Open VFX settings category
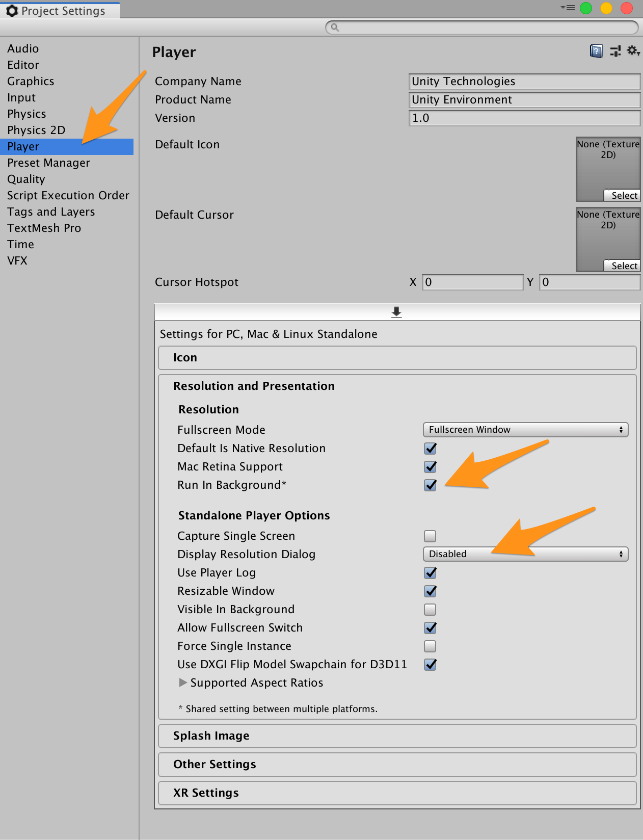 (x=67, y=261)
